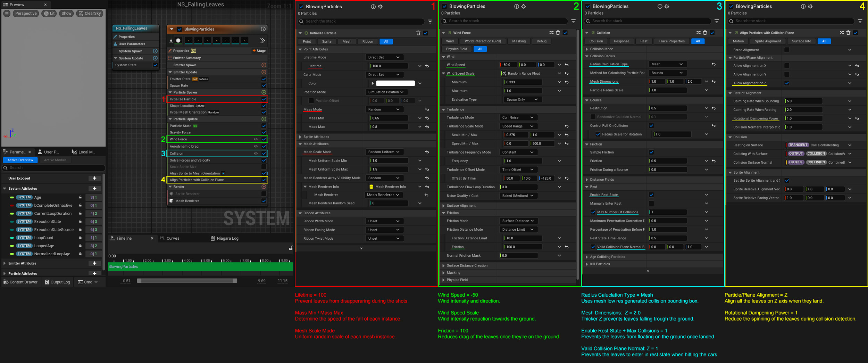Delete the Initialize Particle module with trash icon
Viewport: 868px width, 363px height.
click(x=418, y=33)
